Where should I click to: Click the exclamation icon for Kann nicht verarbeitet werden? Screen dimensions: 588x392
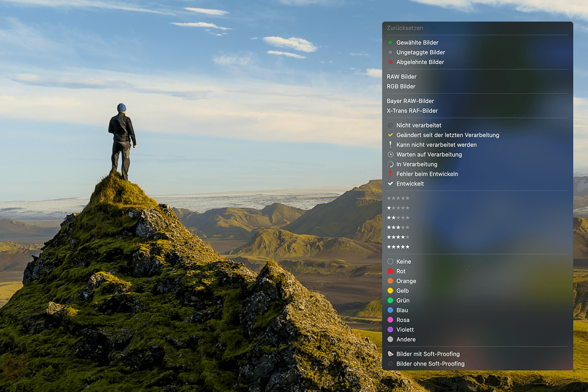(390, 145)
